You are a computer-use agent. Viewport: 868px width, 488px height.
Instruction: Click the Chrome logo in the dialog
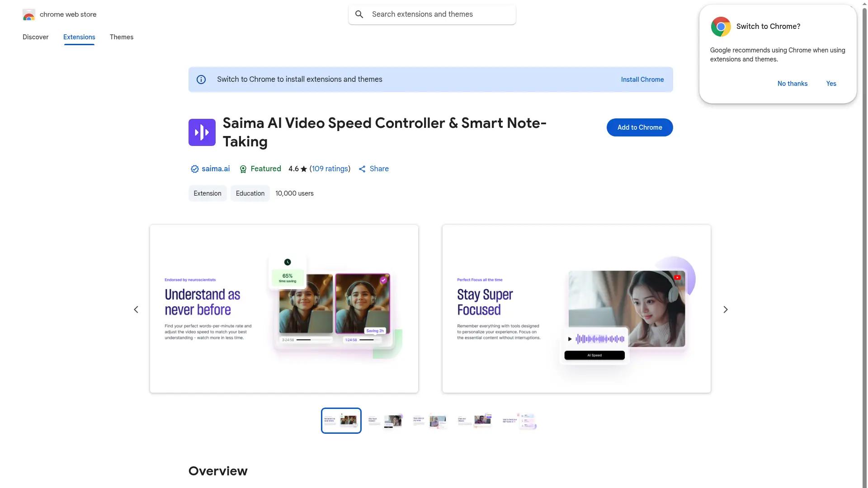721,26
